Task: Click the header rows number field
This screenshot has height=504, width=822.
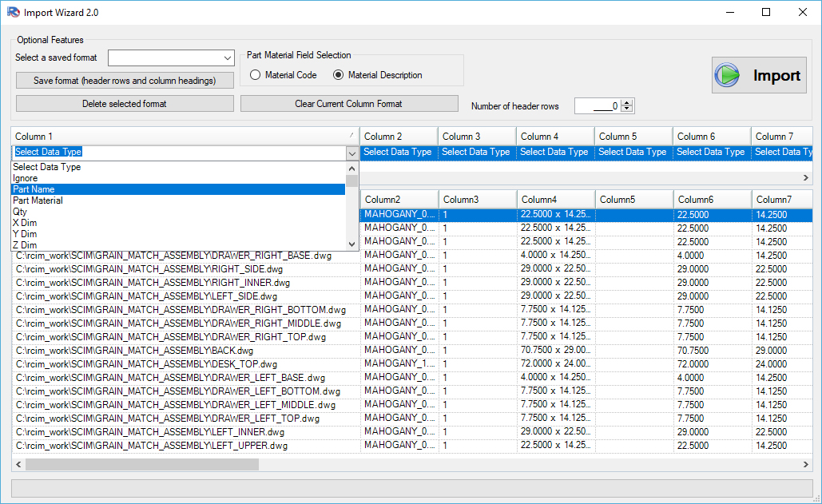Action: (x=596, y=106)
